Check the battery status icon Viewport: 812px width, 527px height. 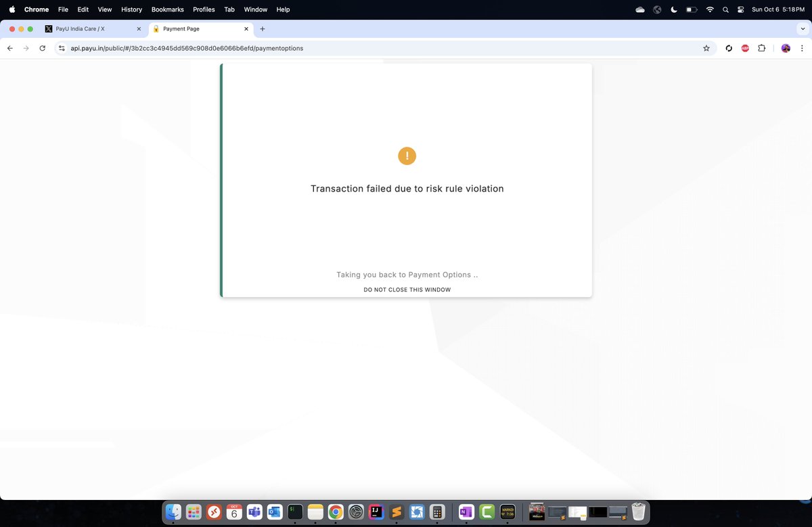[x=692, y=9]
